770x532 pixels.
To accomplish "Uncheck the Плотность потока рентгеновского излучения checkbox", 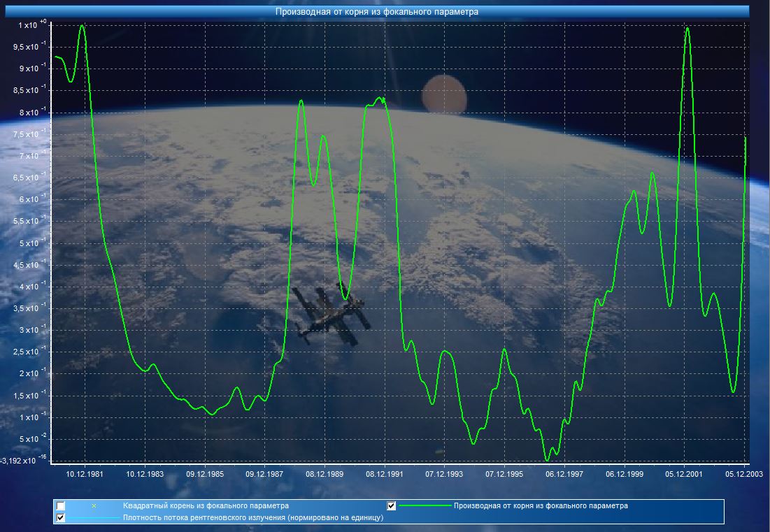I will [x=60, y=518].
